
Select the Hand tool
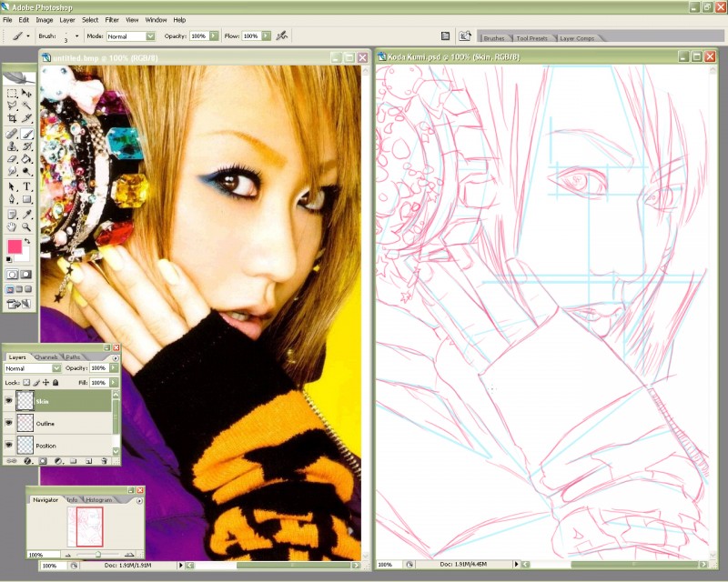tap(12, 227)
